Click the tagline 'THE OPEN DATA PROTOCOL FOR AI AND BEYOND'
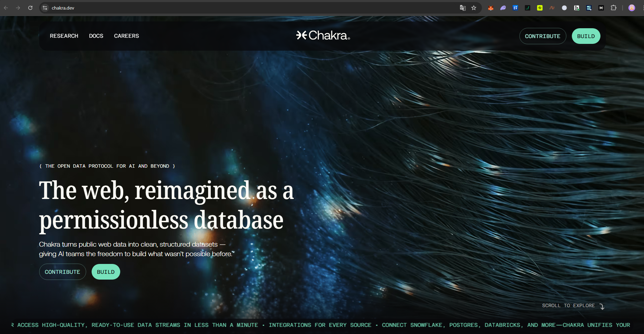Screen dimensions: 644x334 107,166
